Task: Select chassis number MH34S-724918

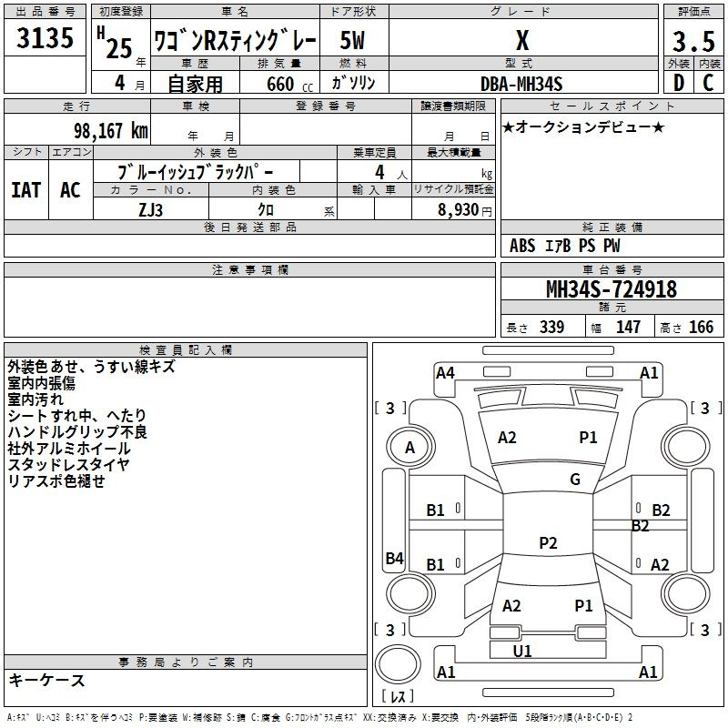Action: [x=611, y=289]
